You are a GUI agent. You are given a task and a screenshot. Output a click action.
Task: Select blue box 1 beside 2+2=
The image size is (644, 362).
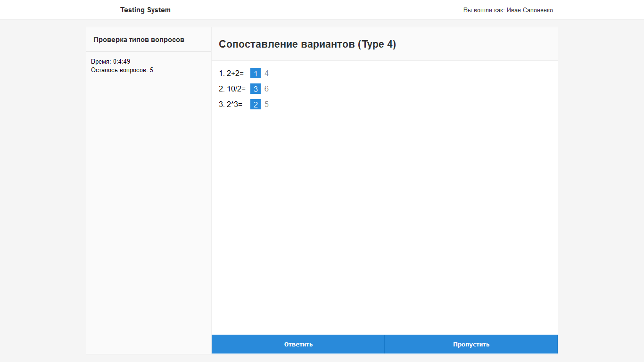coord(256,73)
